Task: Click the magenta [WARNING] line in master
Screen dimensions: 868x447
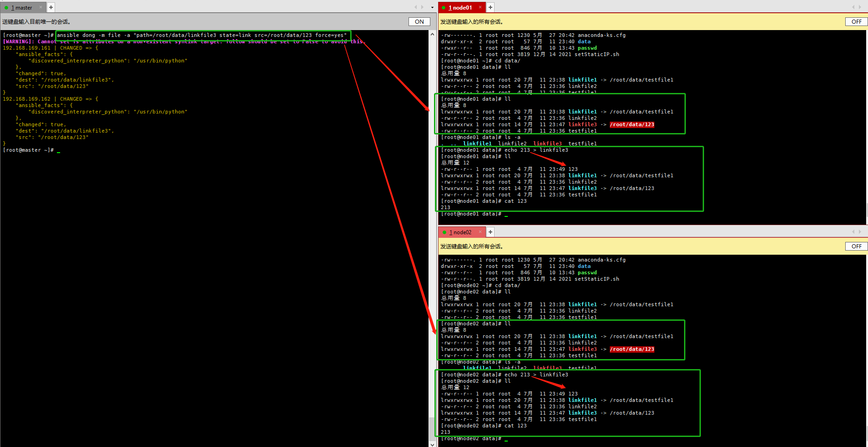Action: coord(184,41)
